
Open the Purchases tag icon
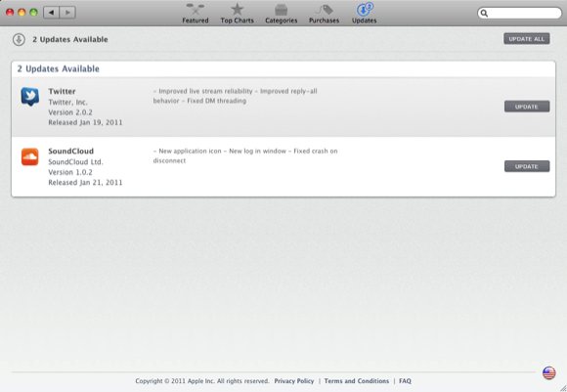pyautogui.click(x=324, y=10)
